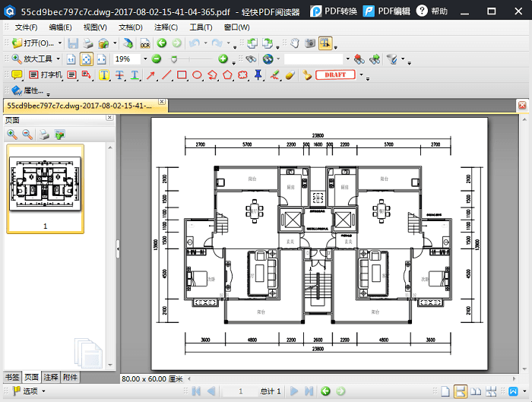Open the 注释(C) menu
The image size is (532, 402).
tap(166, 27)
